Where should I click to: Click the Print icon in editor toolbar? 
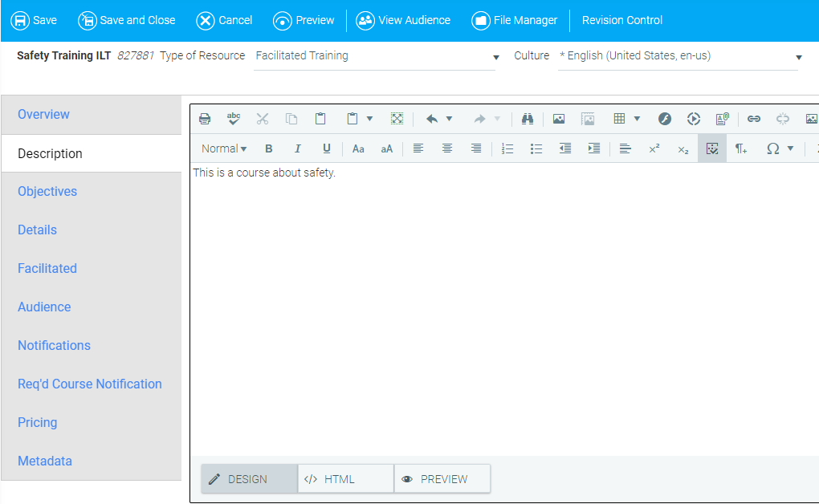tap(205, 119)
